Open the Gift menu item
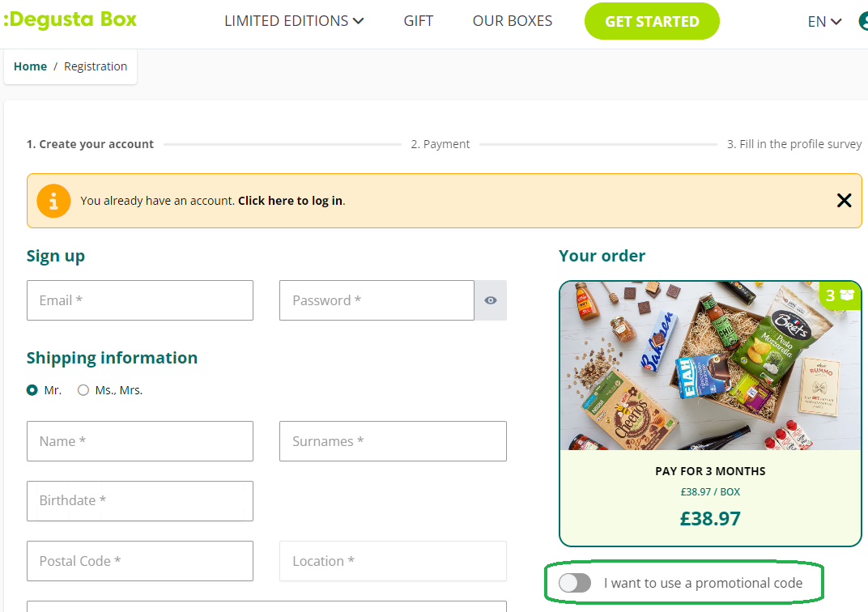The width and height of the screenshot is (868, 612). [x=418, y=21]
